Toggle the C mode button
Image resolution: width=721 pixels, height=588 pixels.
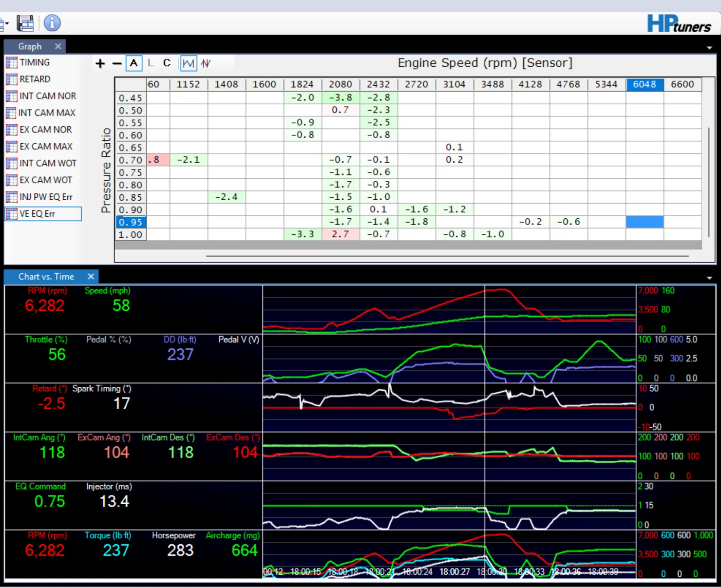pyautogui.click(x=167, y=63)
